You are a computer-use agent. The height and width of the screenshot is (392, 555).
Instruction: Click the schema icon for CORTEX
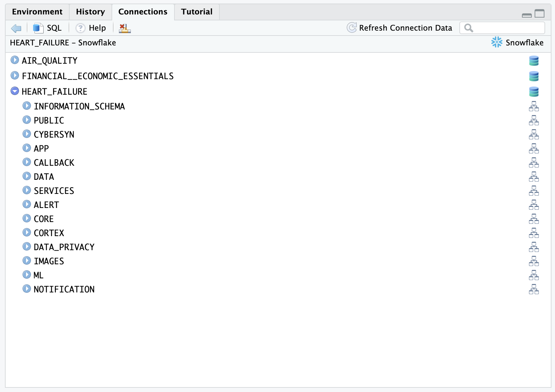point(534,233)
